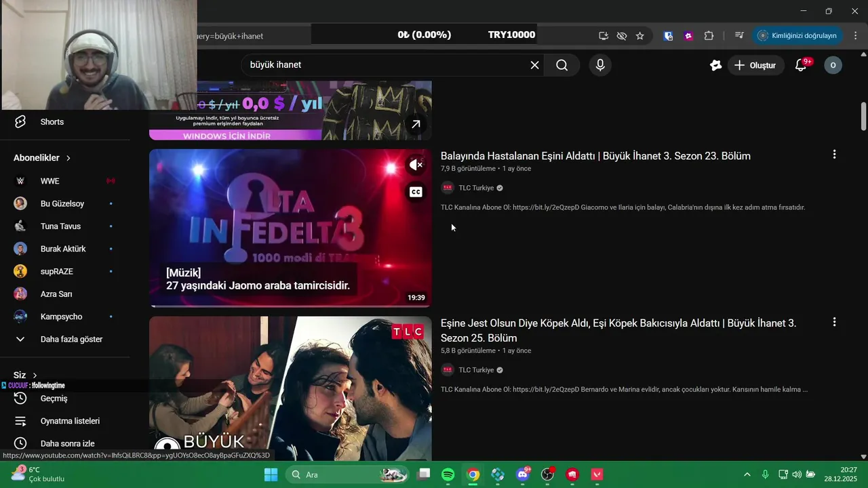The image size is (868, 488).
Task: Open the ad's external link arrow
Action: [x=416, y=124]
